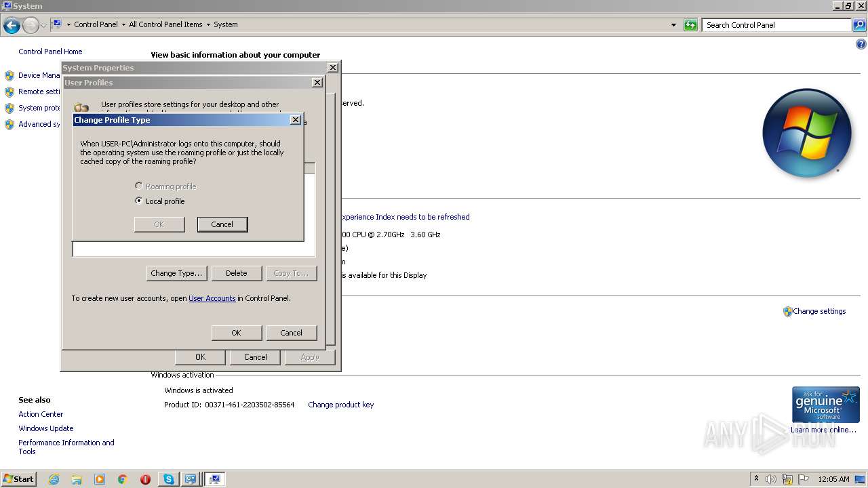Open the User Accounts link
The width and height of the screenshot is (868, 488).
click(x=212, y=298)
